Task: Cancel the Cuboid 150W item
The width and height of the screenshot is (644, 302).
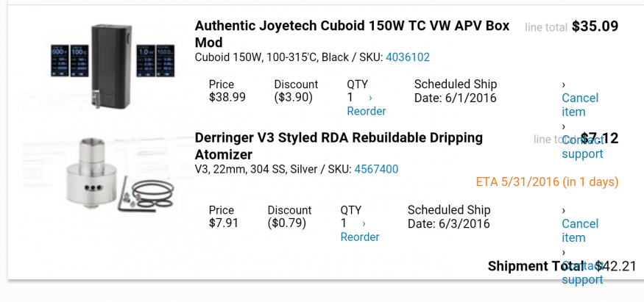Action: coord(580,104)
